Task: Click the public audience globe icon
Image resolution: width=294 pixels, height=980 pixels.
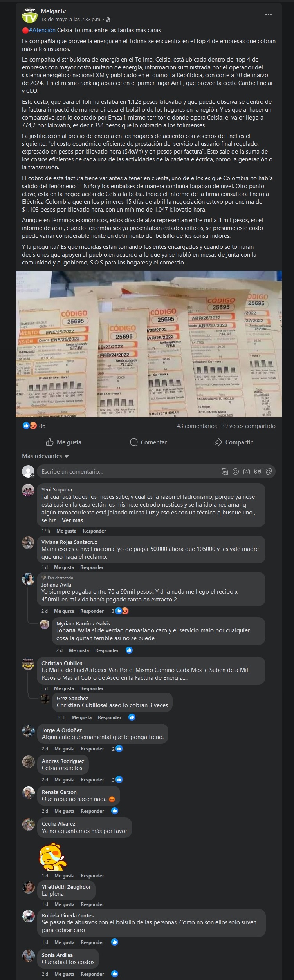Action: tap(108, 20)
